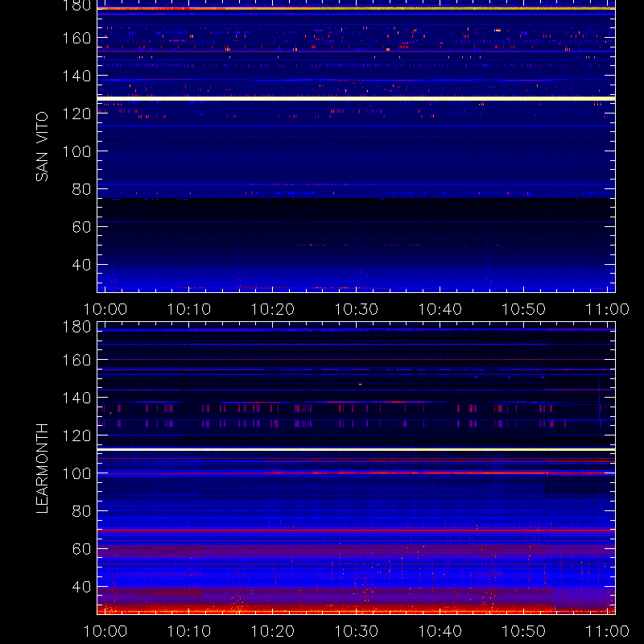Click 10:10 time label below San Vito plot
Viewport: 644px width, 644px height.
(x=189, y=309)
